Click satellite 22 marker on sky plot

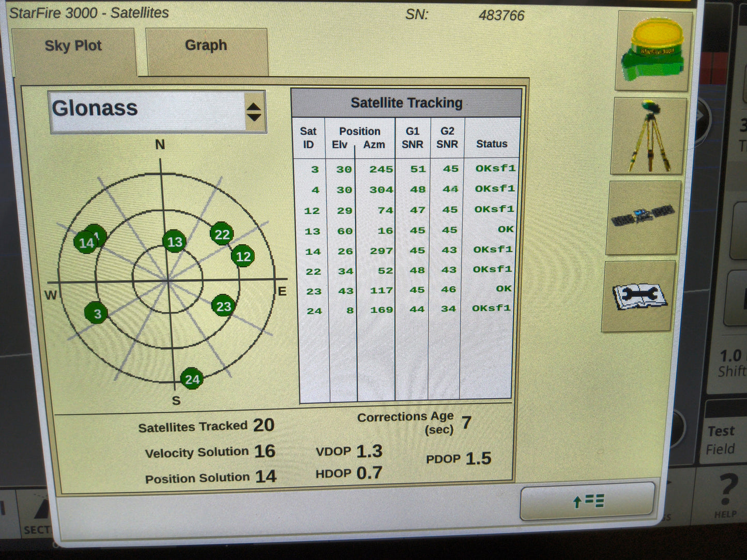[222, 235]
